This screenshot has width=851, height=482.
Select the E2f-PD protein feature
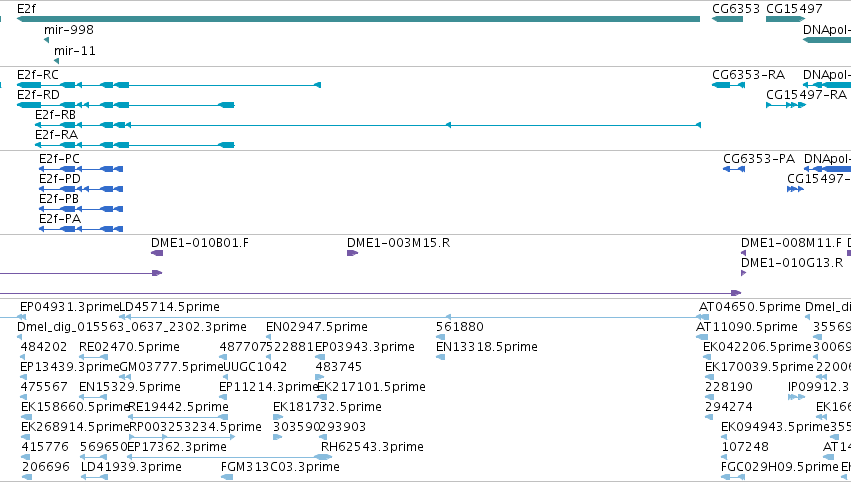coord(81,189)
